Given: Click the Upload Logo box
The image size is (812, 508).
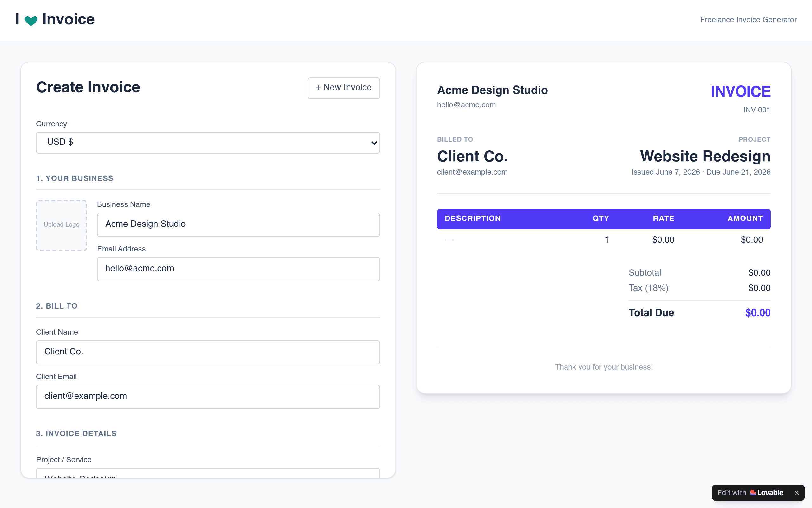Looking at the screenshot, I should (x=62, y=225).
